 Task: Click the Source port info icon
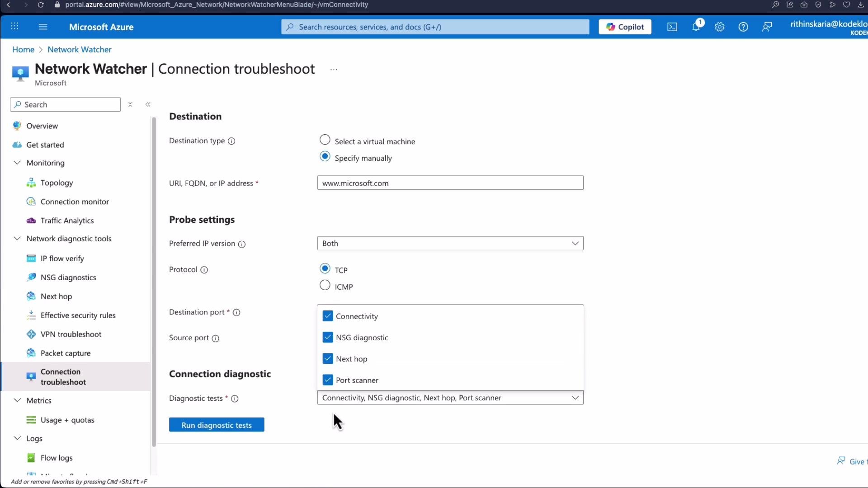tap(216, 338)
